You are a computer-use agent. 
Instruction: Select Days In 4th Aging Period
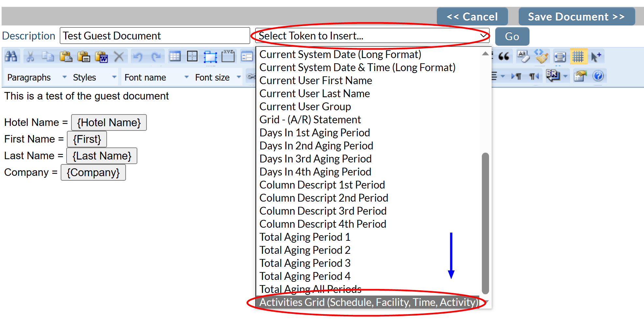368,172
